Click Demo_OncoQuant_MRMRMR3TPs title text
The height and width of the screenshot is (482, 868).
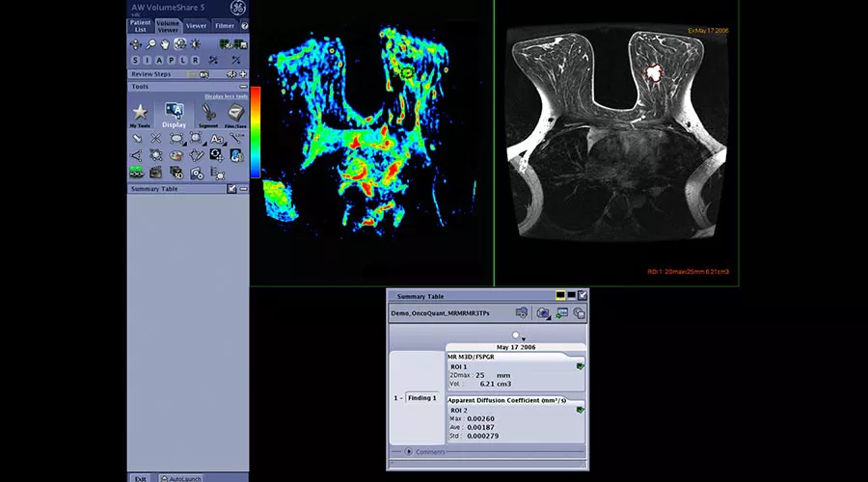[440, 313]
